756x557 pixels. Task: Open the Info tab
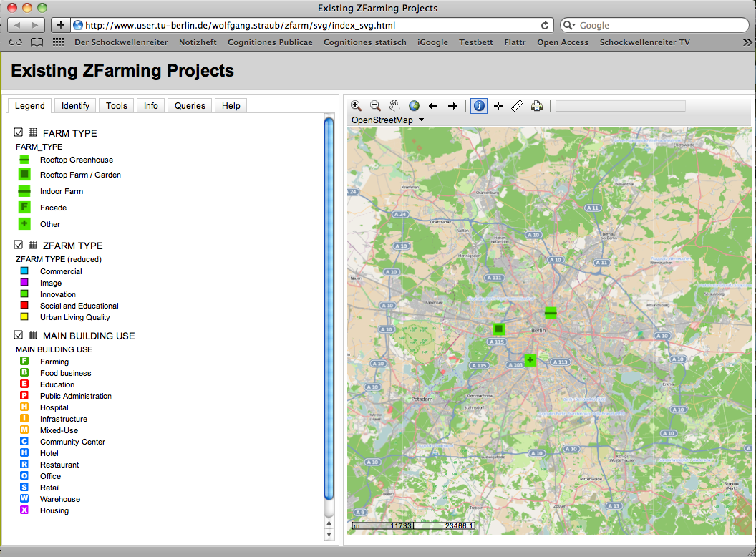coord(151,106)
